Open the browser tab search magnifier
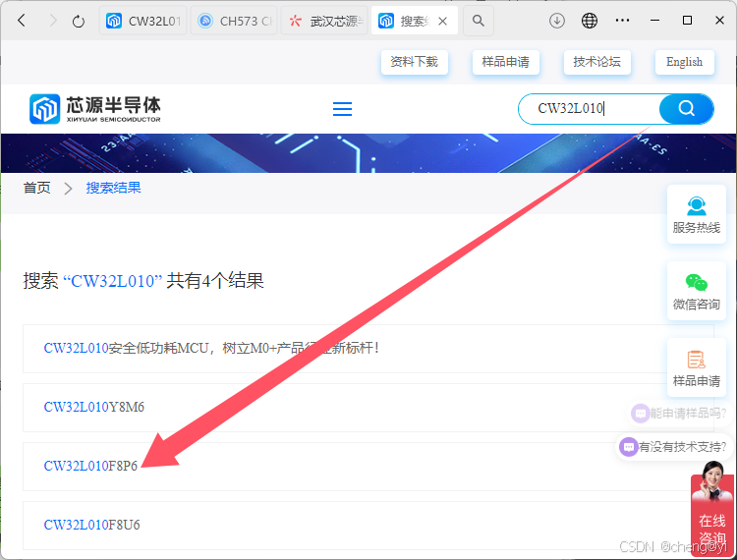This screenshot has width=737, height=560. (478, 21)
